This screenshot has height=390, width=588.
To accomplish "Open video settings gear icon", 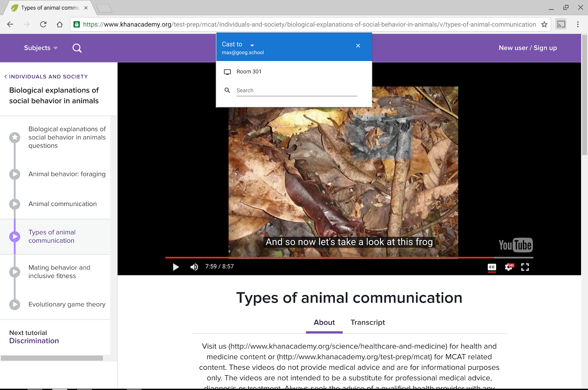I will [x=509, y=267].
